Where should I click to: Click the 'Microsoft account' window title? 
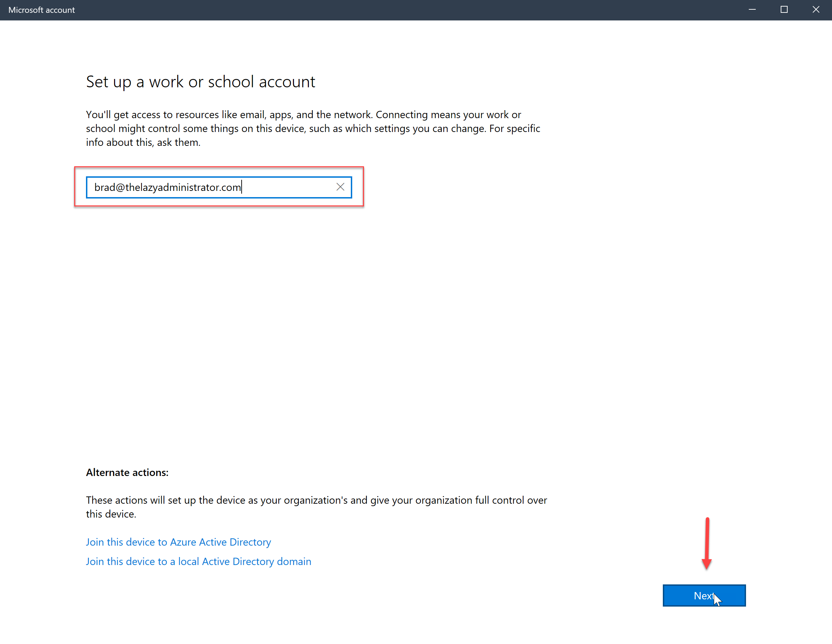pyautogui.click(x=42, y=10)
